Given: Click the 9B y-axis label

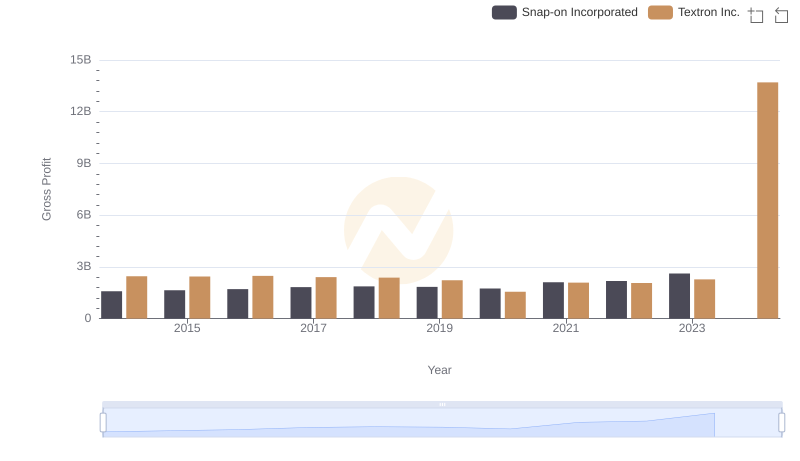Looking at the screenshot, I should [84, 164].
